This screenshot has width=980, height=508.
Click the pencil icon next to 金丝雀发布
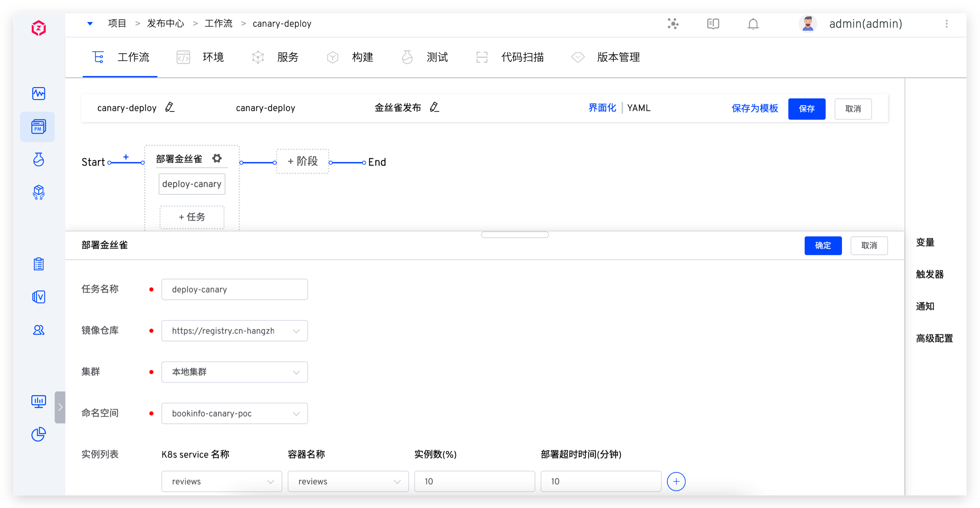point(434,107)
